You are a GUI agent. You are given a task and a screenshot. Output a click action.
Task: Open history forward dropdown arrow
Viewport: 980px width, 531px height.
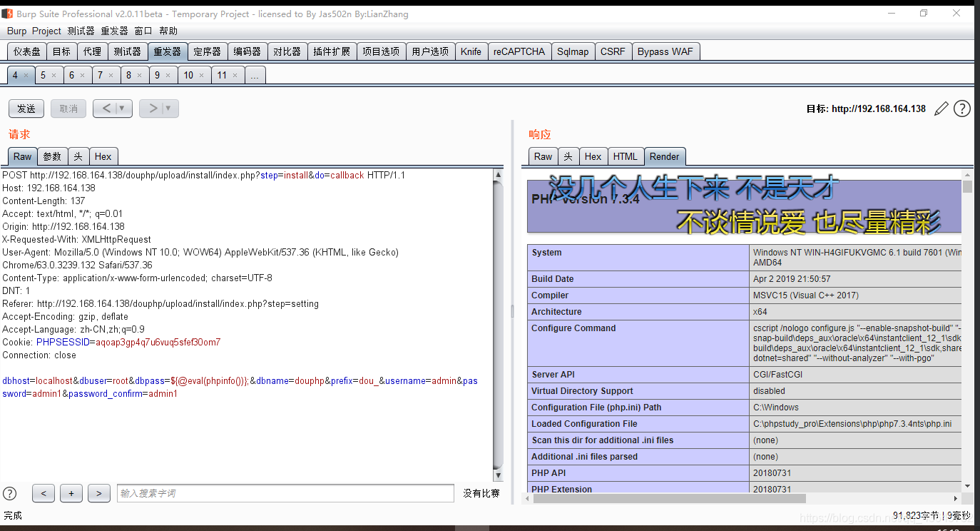tap(168, 108)
